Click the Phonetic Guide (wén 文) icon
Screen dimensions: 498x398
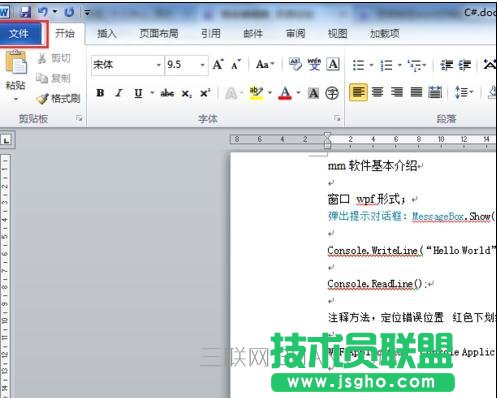314,64
